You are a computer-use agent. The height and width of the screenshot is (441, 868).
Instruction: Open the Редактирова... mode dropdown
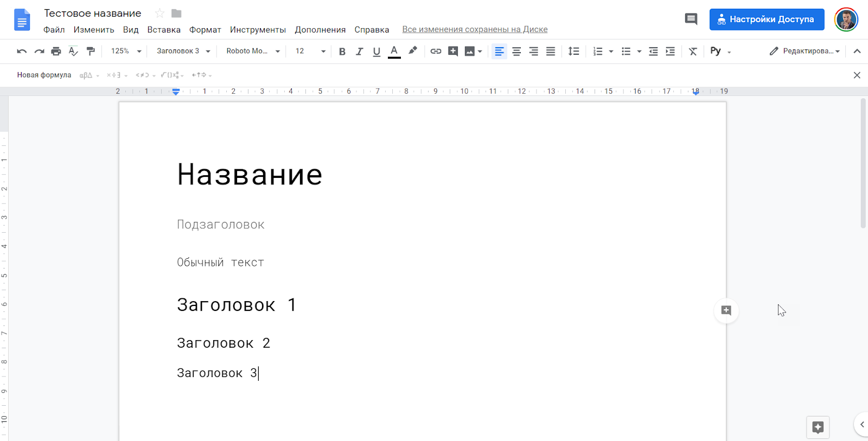pyautogui.click(x=805, y=51)
